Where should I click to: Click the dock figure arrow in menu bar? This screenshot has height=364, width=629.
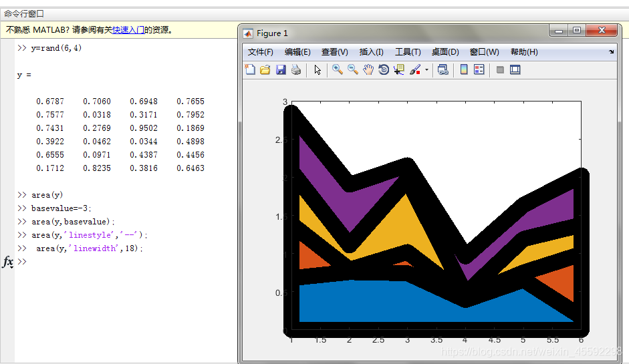tap(611, 52)
